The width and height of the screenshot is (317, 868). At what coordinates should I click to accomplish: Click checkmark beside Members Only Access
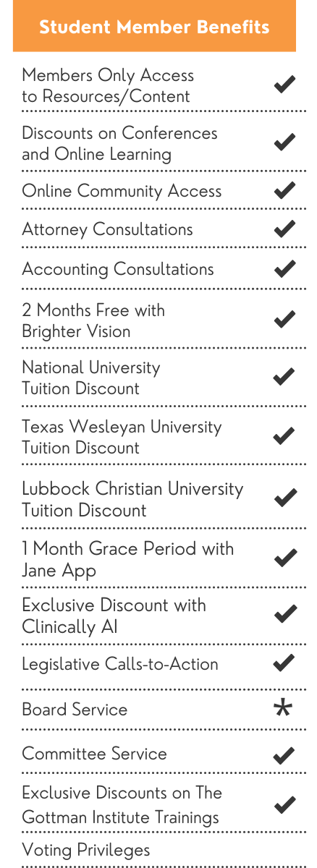point(284,85)
